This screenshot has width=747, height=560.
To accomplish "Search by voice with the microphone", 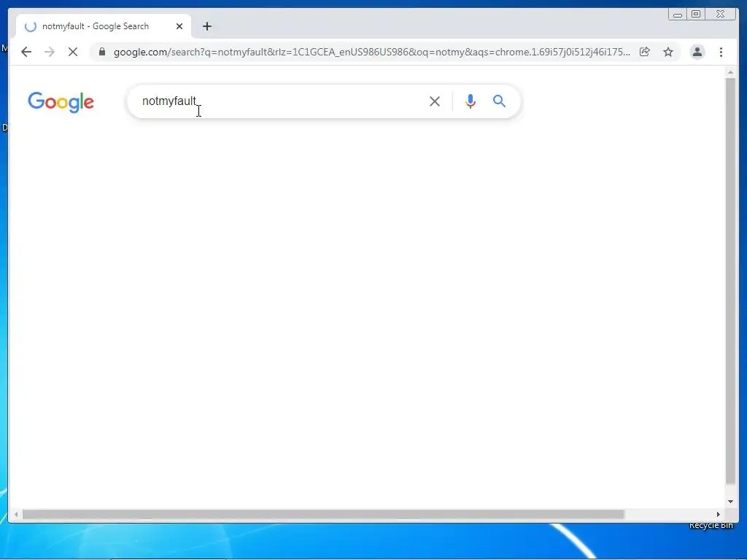I will click(x=471, y=101).
